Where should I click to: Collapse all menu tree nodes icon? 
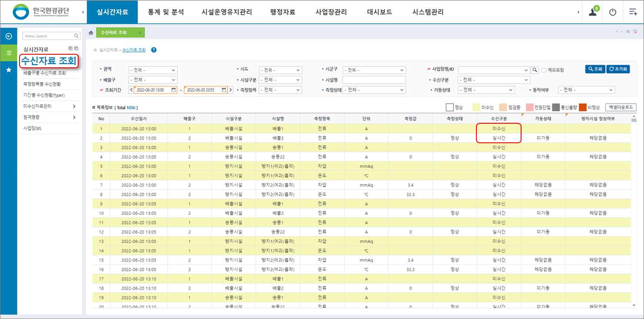[76, 49]
